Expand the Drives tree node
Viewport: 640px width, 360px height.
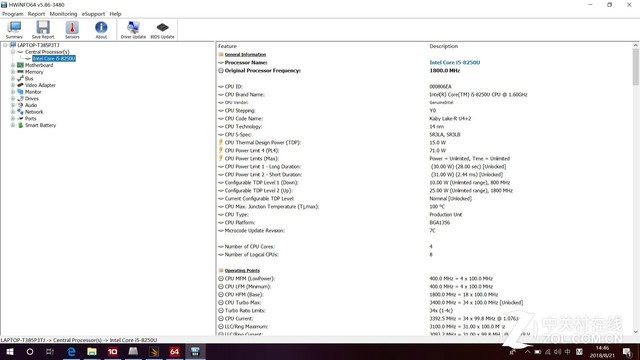coord(13,98)
